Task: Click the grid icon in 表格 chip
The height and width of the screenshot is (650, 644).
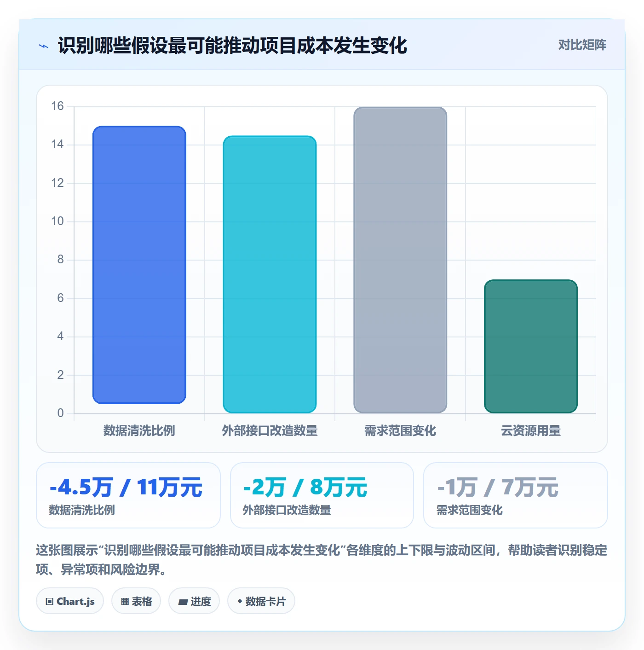Action: coord(125,601)
